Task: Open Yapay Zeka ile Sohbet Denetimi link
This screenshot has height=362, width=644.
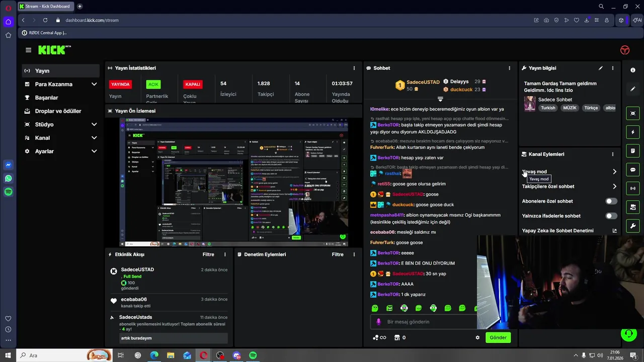Action: point(570,231)
